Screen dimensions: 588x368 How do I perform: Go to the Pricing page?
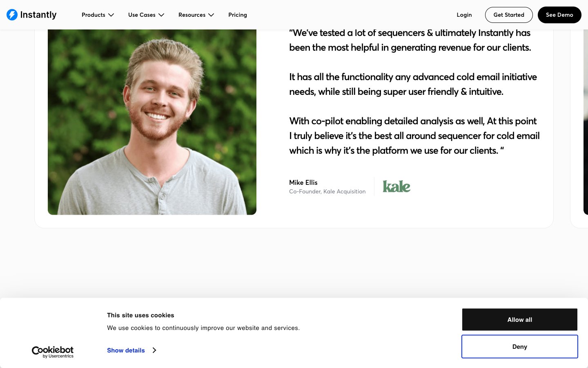click(237, 15)
